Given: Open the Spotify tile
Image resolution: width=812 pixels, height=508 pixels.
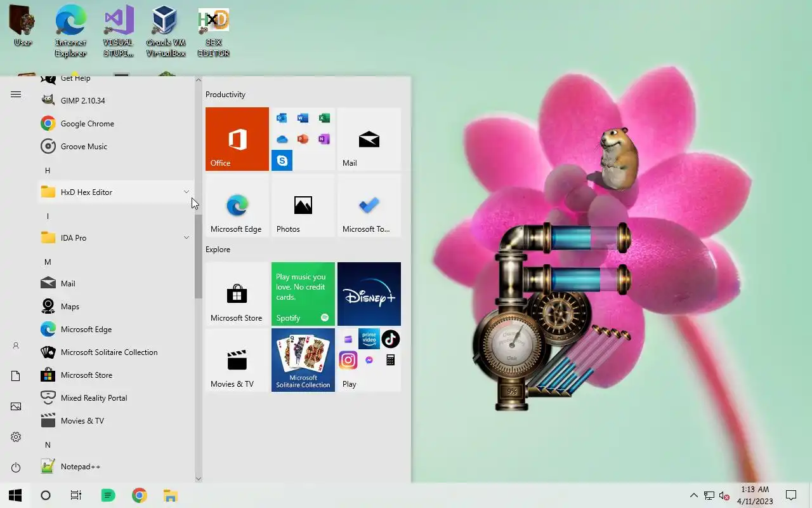Looking at the screenshot, I should coord(303,294).
